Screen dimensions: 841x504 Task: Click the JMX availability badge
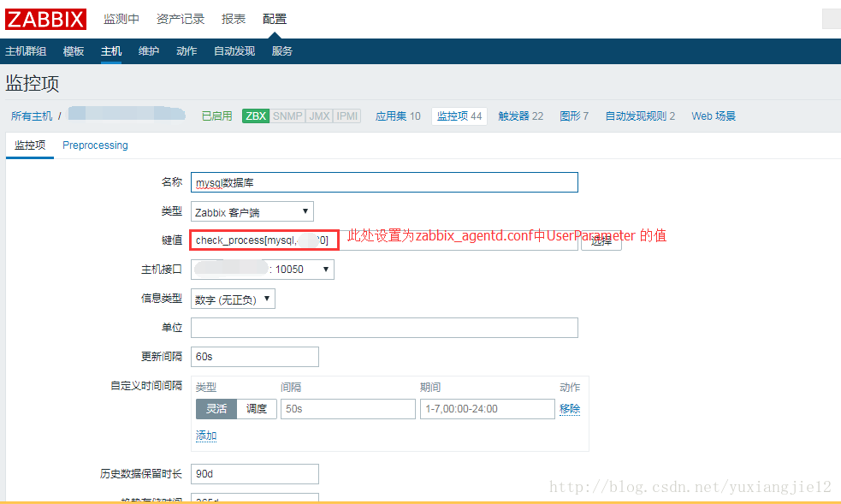[x=319, y=116]
